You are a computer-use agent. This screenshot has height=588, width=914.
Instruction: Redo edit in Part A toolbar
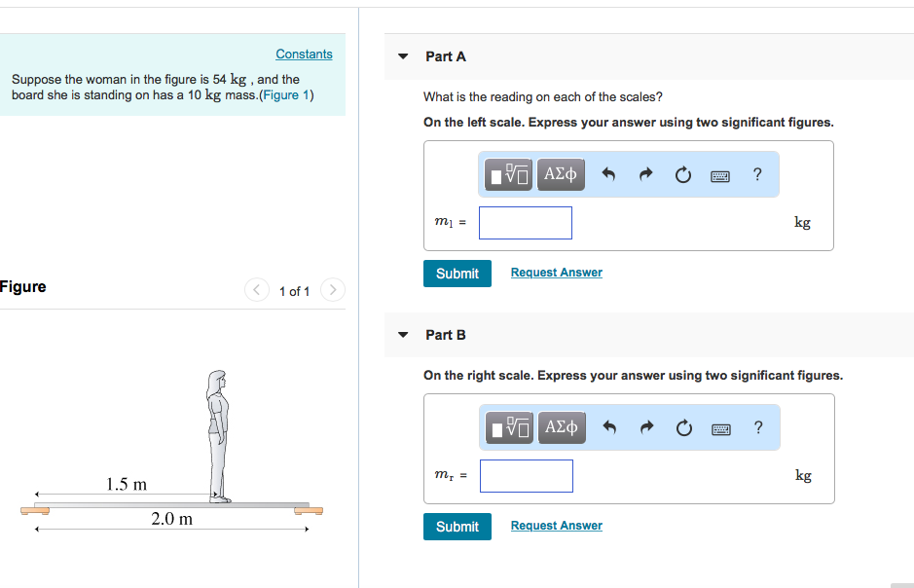click(645, 174)
